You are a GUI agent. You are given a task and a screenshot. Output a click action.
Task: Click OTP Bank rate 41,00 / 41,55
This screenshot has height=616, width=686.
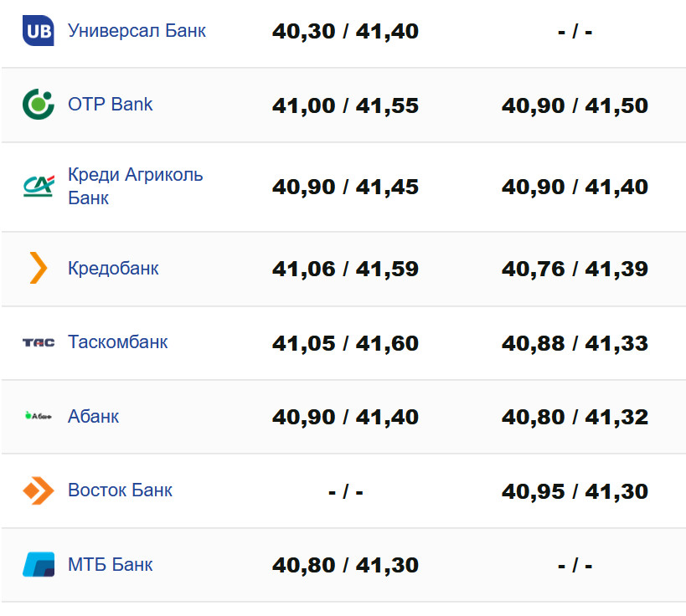345,106
